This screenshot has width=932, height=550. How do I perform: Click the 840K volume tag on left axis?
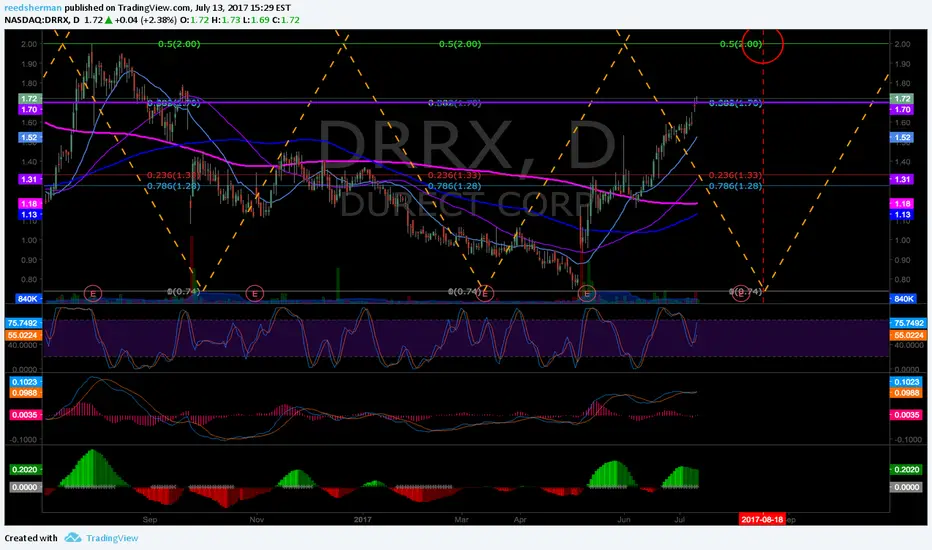[28, 298]
